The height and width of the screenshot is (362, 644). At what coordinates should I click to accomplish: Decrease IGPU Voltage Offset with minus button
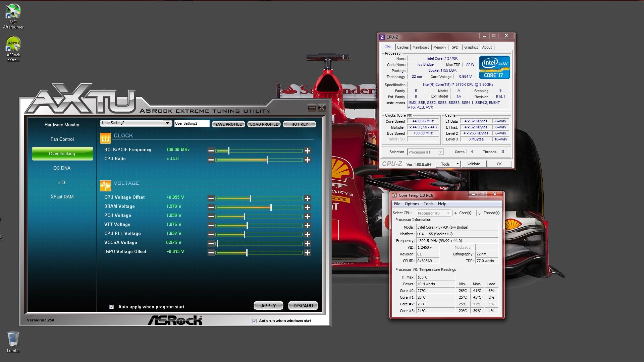(211, 253)
